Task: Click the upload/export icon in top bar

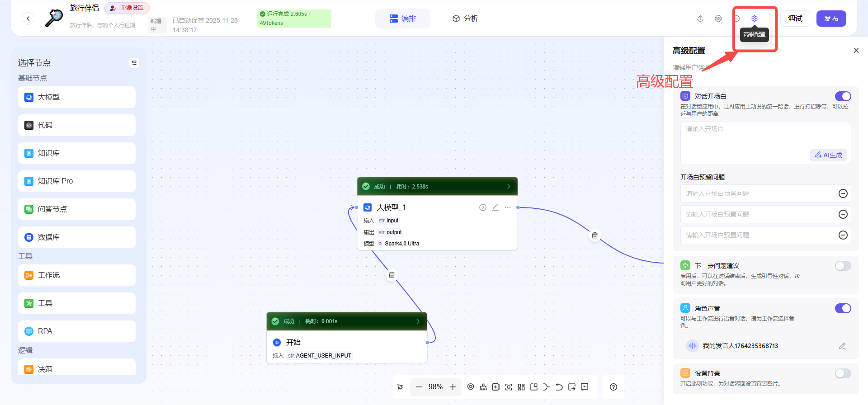Action: 700,19
